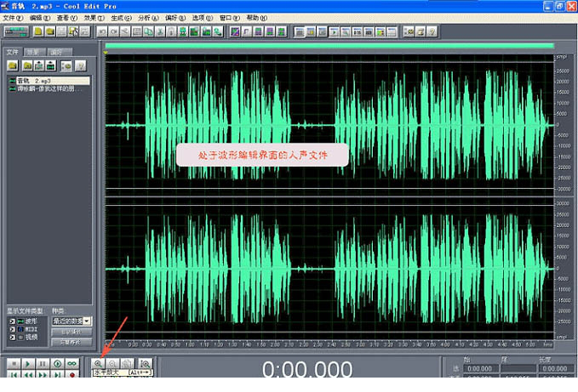This screenshot has width=578, height=392.
Task: Click the Go to End transport button
Action: [x=58, y=374]
